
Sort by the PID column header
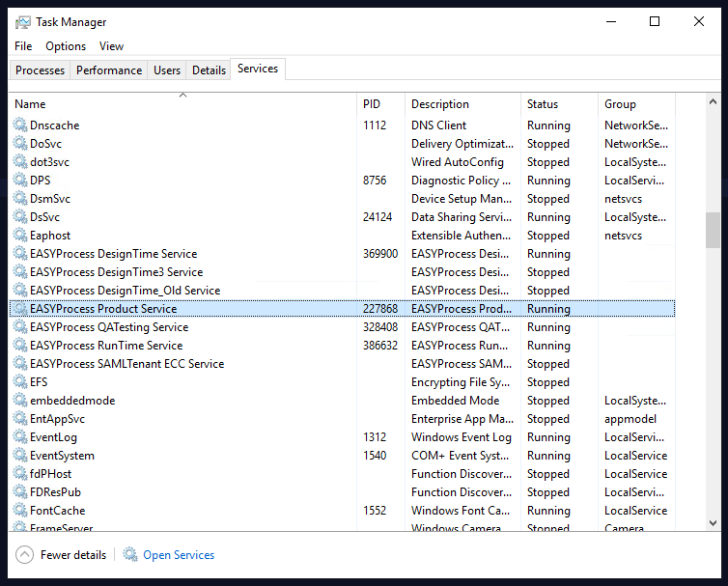tap(380, 104)
